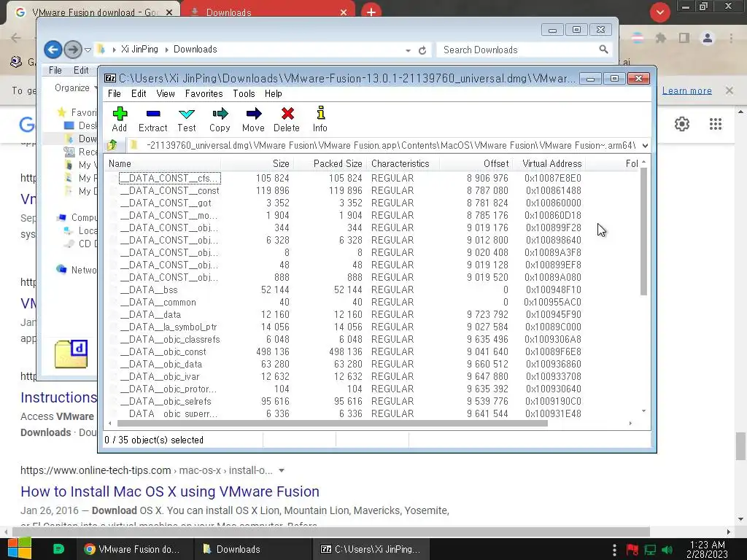Viewport: 747px width, 560px height.
Task: Open Google settings gear icon
Action: click(682, 124)
